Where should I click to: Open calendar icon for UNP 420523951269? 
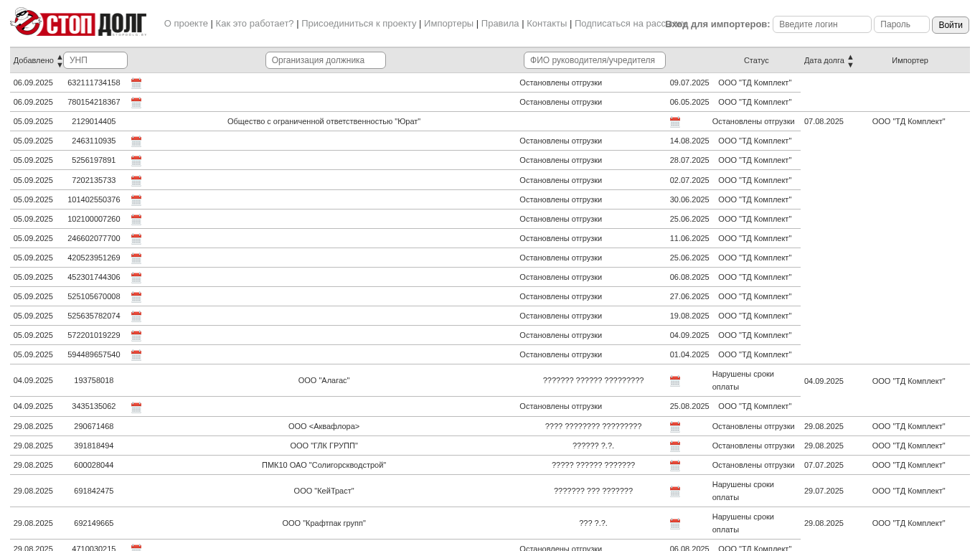point(136,258)
